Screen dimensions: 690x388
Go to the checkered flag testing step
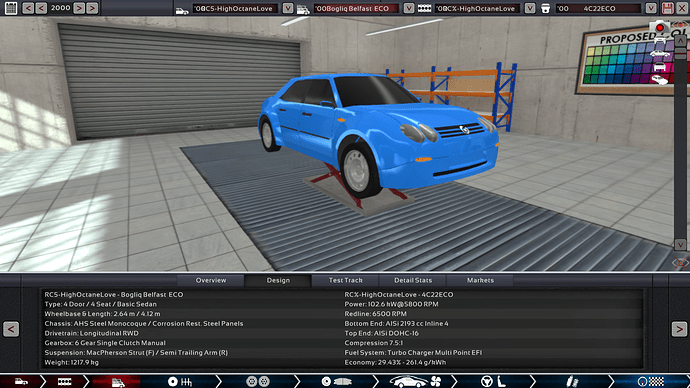tap(650, 381)
